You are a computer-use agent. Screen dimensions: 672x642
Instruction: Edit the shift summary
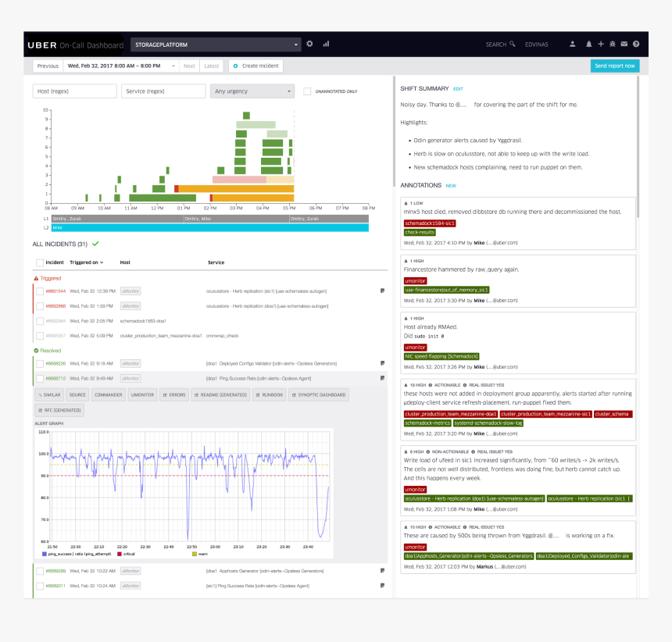(x=458, y=89)
